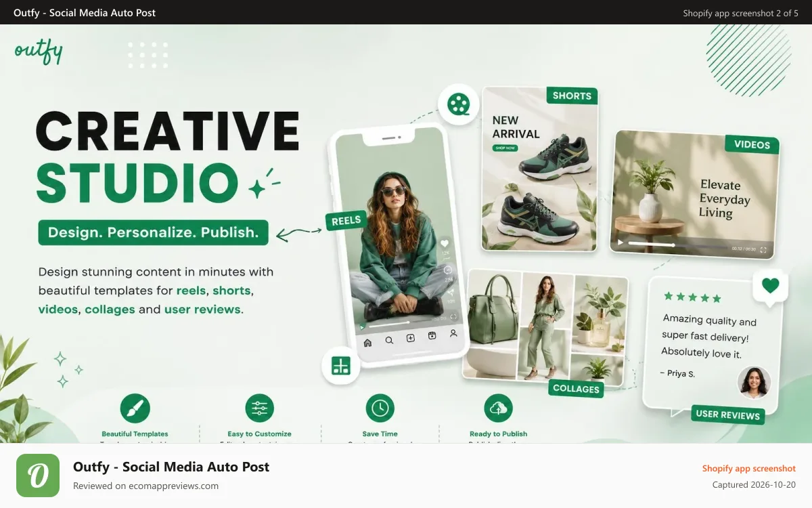This screenshot has width=812, height=508.
Task: Click the Elevate Everyday Living text
Action: coord(724,199)
